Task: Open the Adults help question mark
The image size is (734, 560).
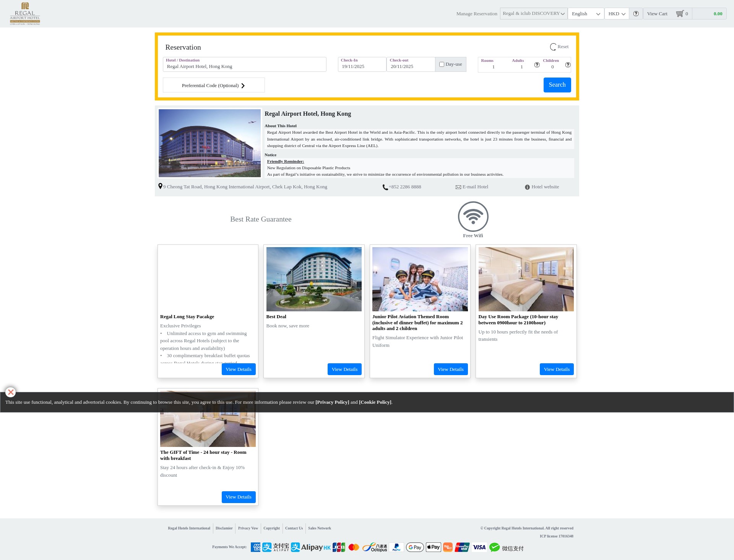Action: (x=537, y=65)
